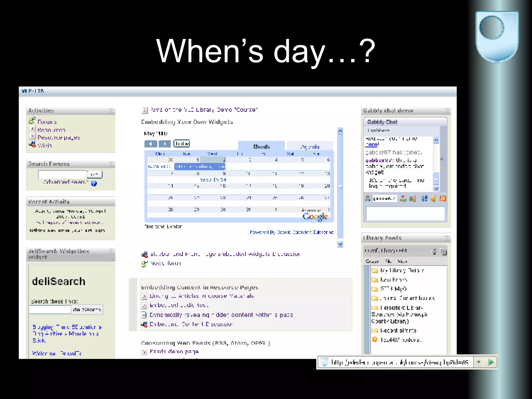Open the RSS feed item with orange icon

coord(400,340)
